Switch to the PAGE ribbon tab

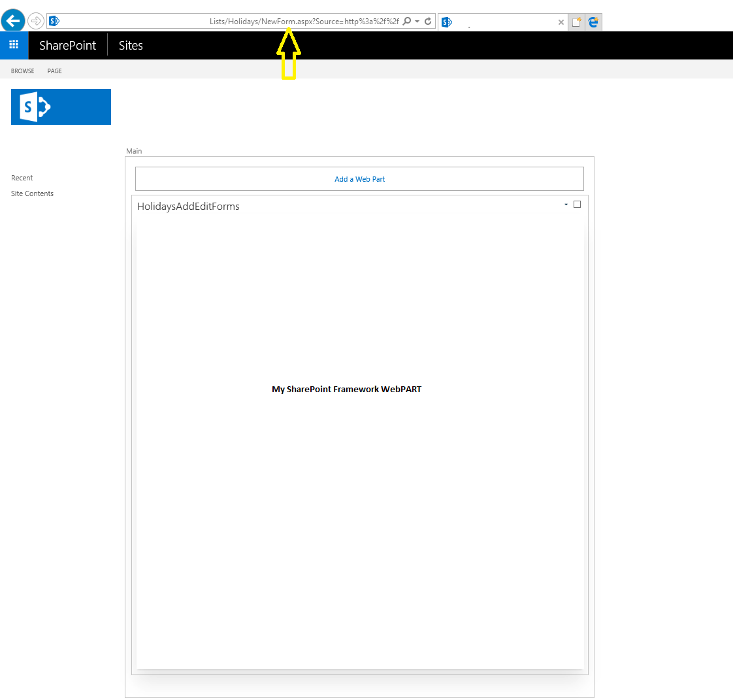(x=54, y=71)
